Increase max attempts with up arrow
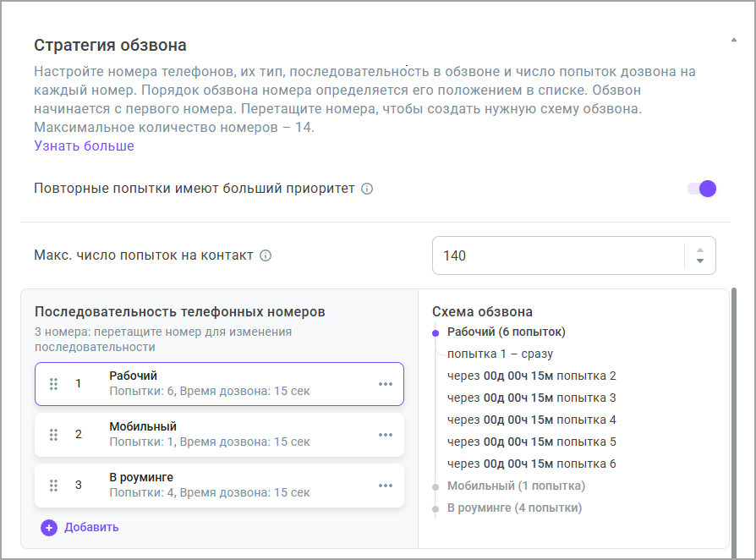 click(x=699, y=250)
